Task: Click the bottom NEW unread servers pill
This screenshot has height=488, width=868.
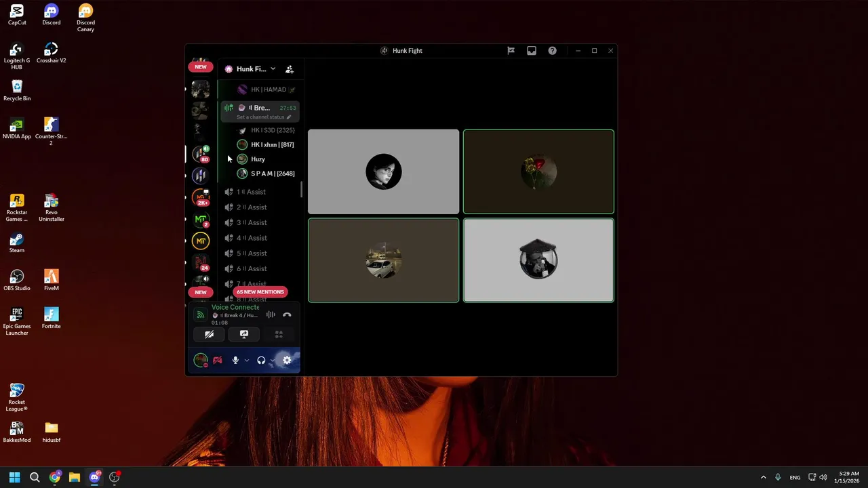Action: pyautogui.click(x=201, y=292)
